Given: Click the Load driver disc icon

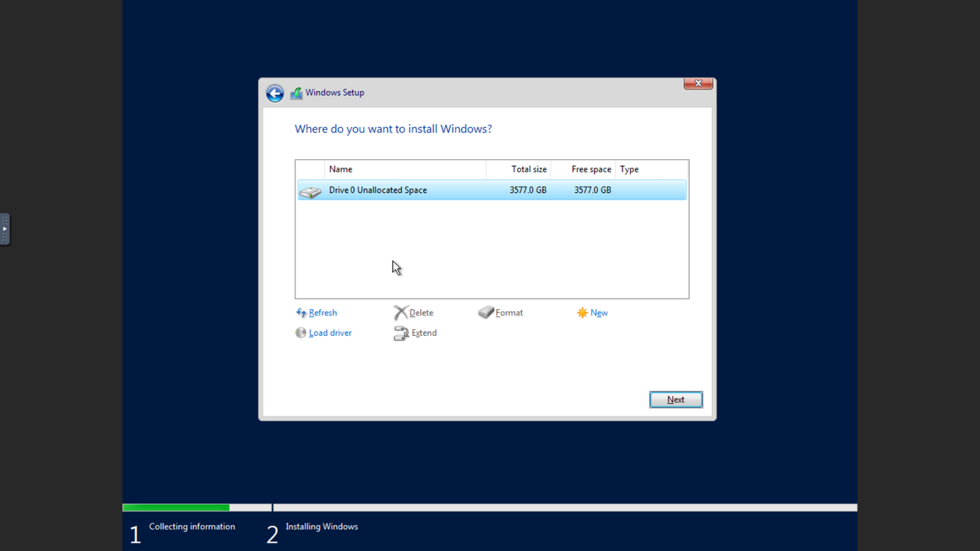Looking at the screenshot, I should (x=301, y=333).
